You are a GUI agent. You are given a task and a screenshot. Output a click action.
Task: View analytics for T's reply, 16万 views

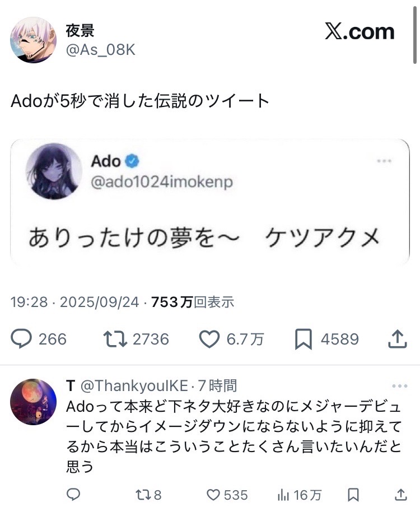[283, 495]
